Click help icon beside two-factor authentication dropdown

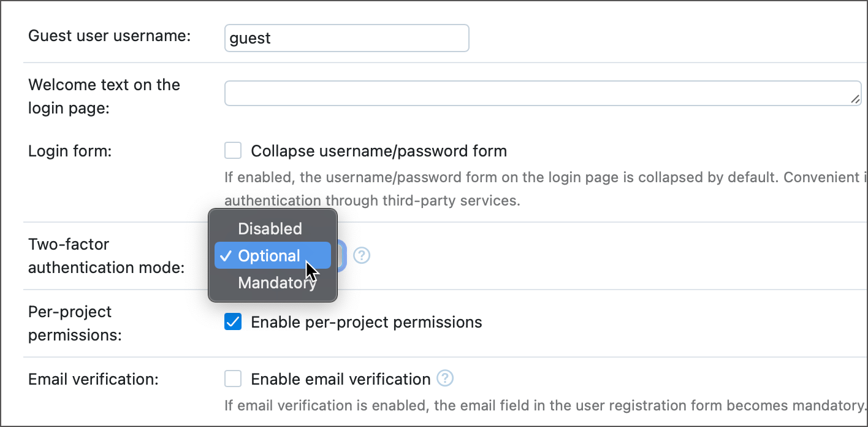point(362,255)
